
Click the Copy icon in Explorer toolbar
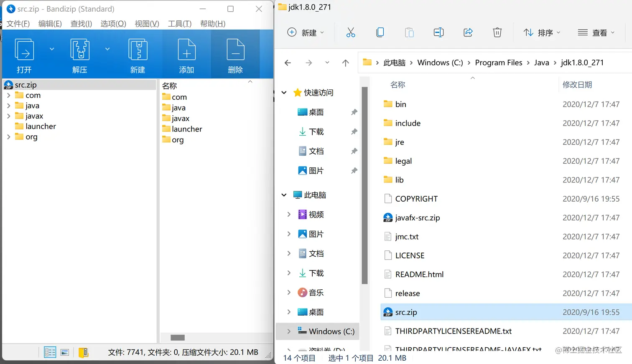pos(380,33)
